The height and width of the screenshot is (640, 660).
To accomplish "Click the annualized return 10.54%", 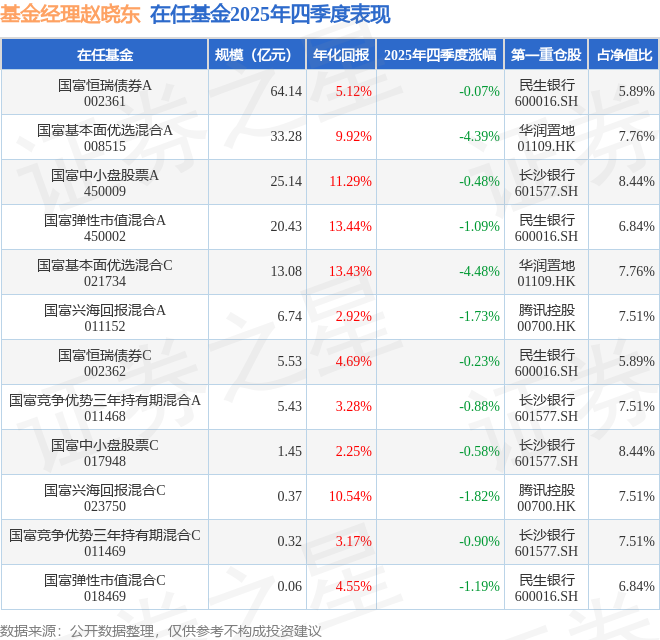I will point(350,496).
